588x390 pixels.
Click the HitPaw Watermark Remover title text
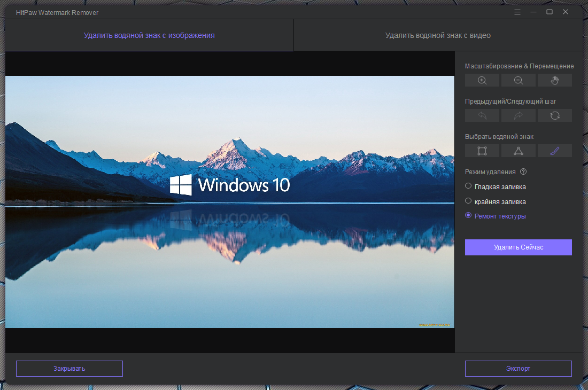tap(57, 12)
